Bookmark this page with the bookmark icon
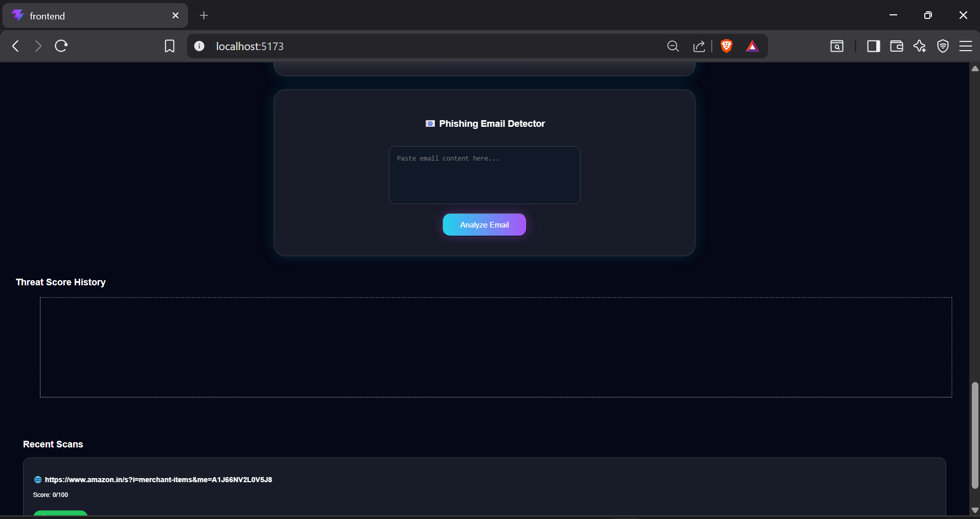 (x=170, y=46)
